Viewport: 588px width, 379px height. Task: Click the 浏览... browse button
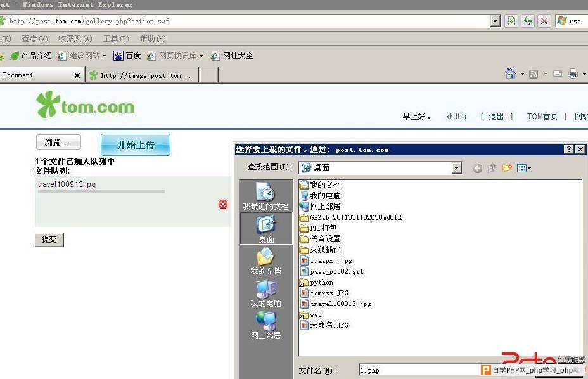point(58,142)
